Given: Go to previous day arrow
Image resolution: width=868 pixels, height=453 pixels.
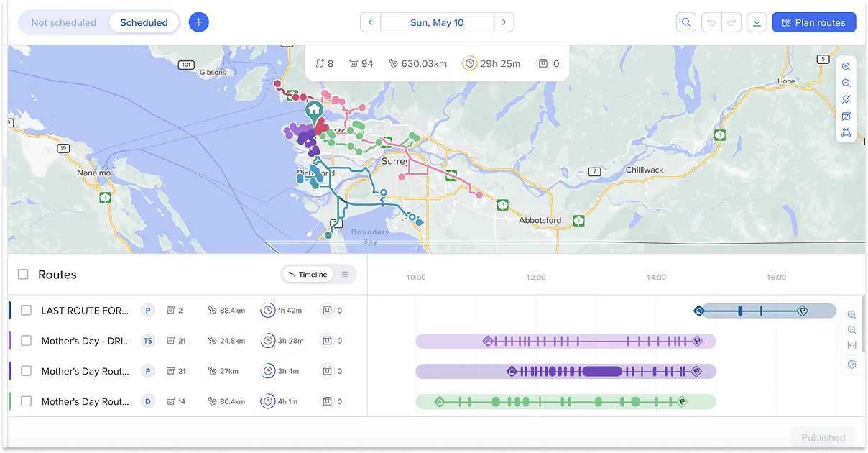Looking at the screenshot, I should (x=370, y=22).
